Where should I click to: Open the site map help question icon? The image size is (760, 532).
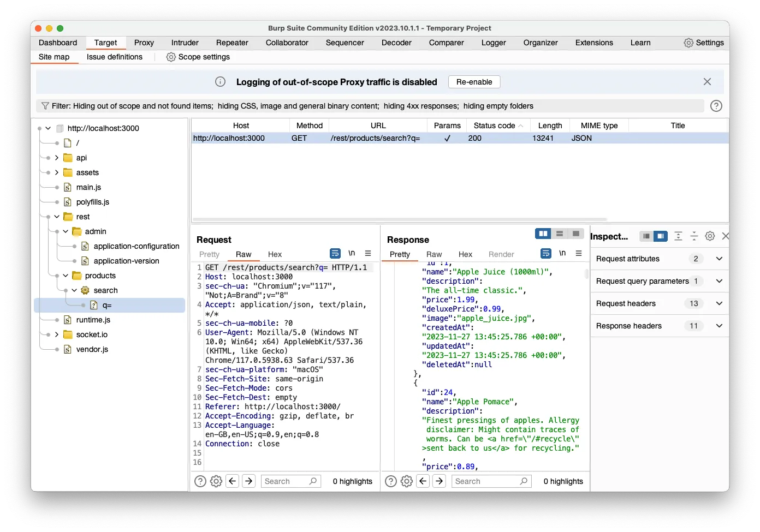tap(716, 106)
